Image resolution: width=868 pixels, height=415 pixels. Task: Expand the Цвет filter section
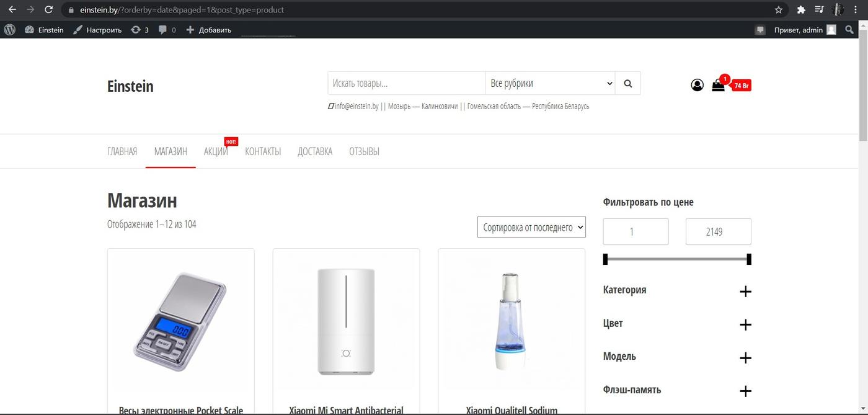pyautogui.click(x=746, y=324)
